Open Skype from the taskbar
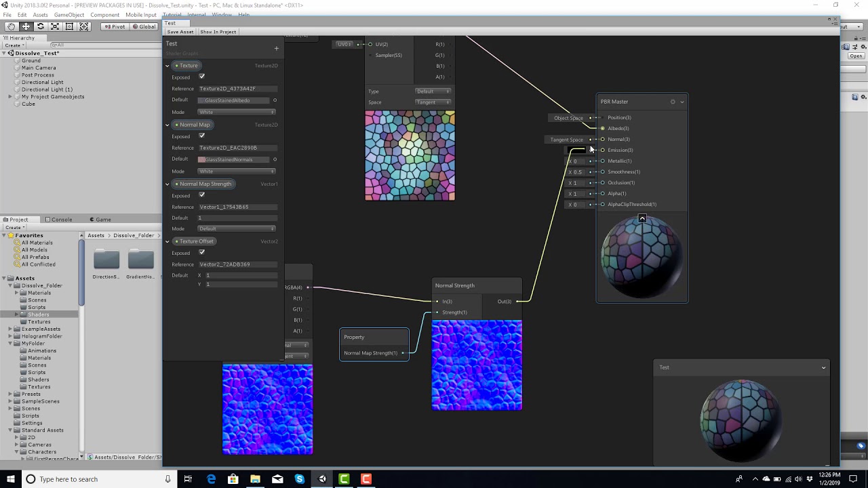 coord(300,479)
